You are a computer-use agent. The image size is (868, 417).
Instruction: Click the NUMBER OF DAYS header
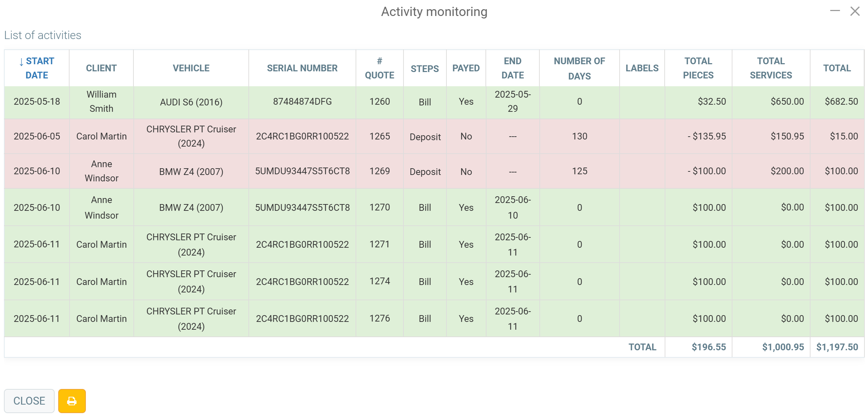click(x=579, y=68)
